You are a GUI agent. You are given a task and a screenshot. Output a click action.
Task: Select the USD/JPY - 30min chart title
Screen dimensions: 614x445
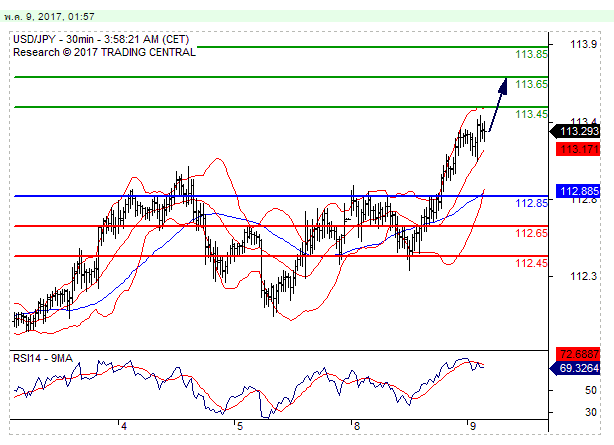click(x=101, y=40)
